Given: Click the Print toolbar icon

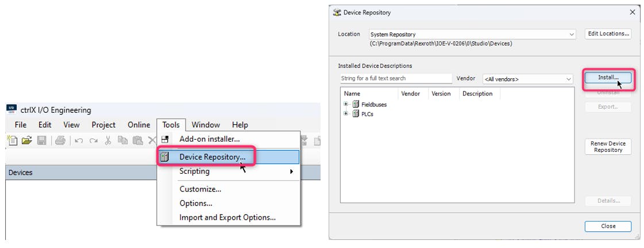Looking at the screenshot, I should pyautogui.click(x=60, y=140).
